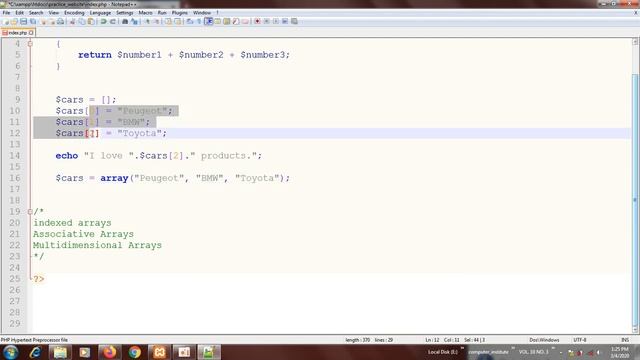The image size is (640, 360).
Task: Open the Replace dialog toolbar icon
Action: 134,21
